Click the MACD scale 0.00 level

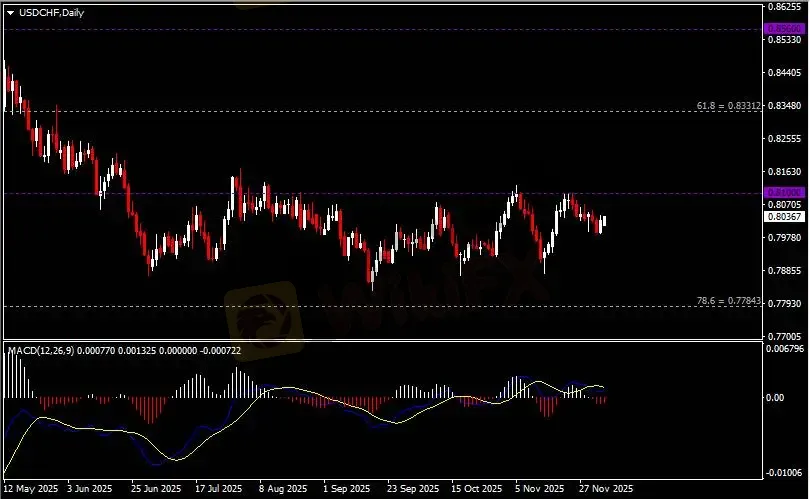[x=774, y=398]
